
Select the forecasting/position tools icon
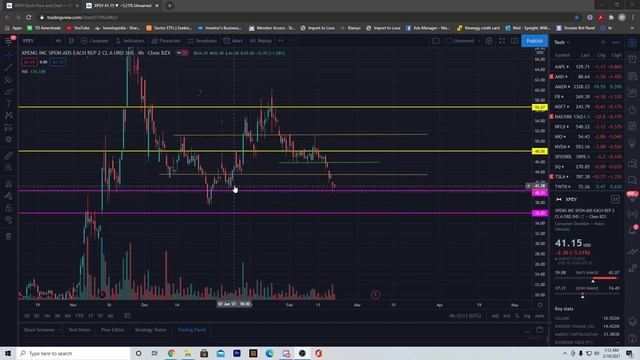(8, 128)
